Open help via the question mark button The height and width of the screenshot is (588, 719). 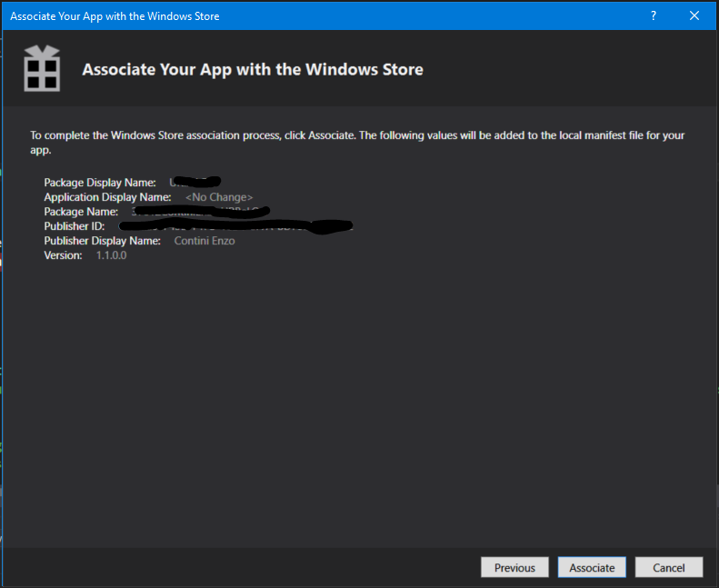point(654,15)
